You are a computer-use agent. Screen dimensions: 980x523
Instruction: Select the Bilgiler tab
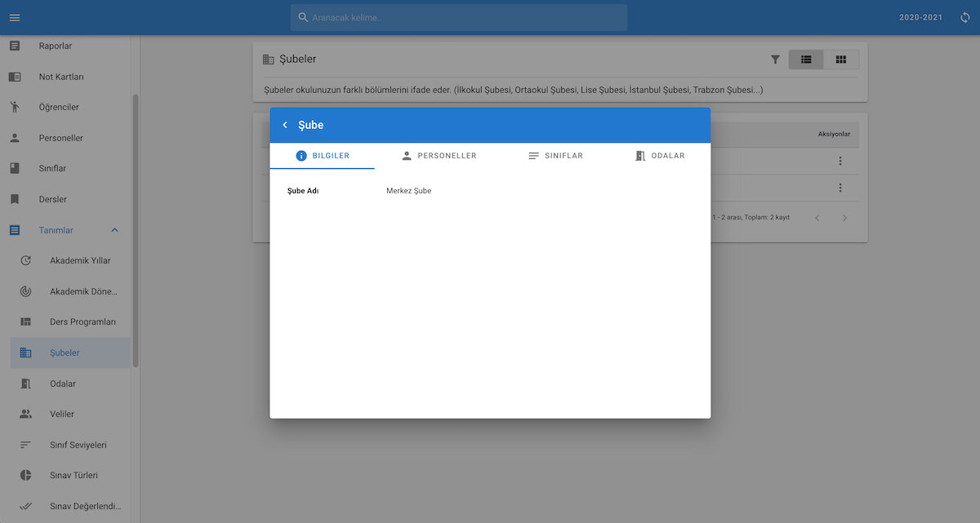[323, 156]
